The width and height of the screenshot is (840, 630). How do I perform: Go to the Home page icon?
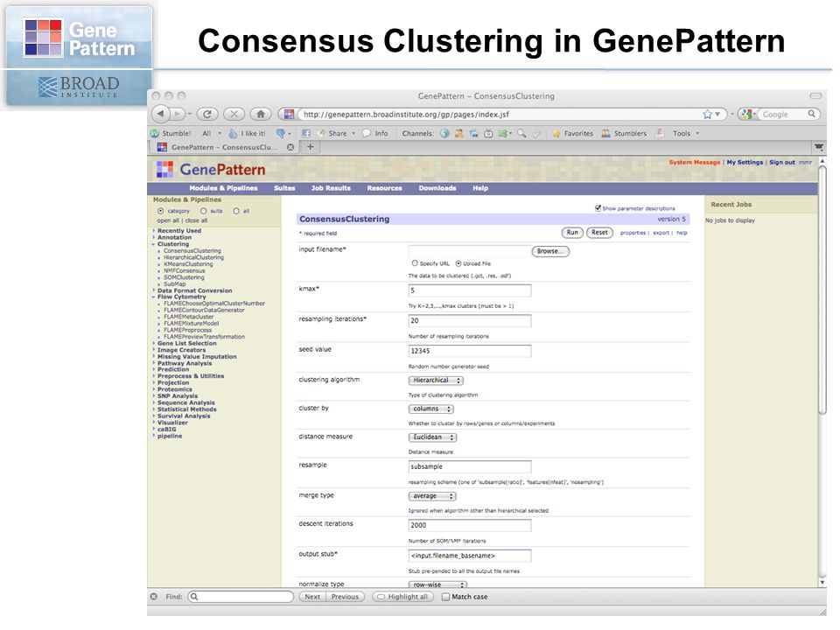click(x=261, y=114)
